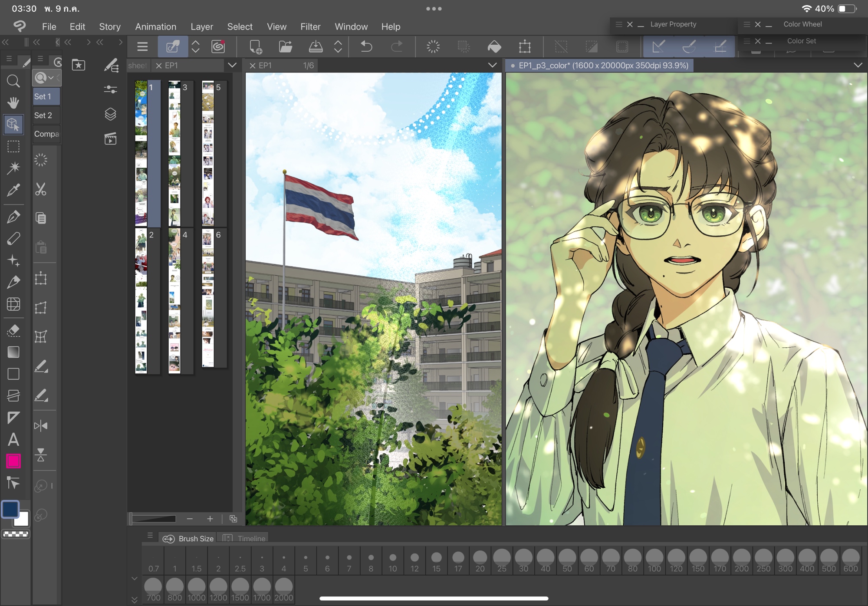The height and width of the screenshot is (606, 868).
Task: Click the Fill bucket command icon
Action: click(494, 46)
